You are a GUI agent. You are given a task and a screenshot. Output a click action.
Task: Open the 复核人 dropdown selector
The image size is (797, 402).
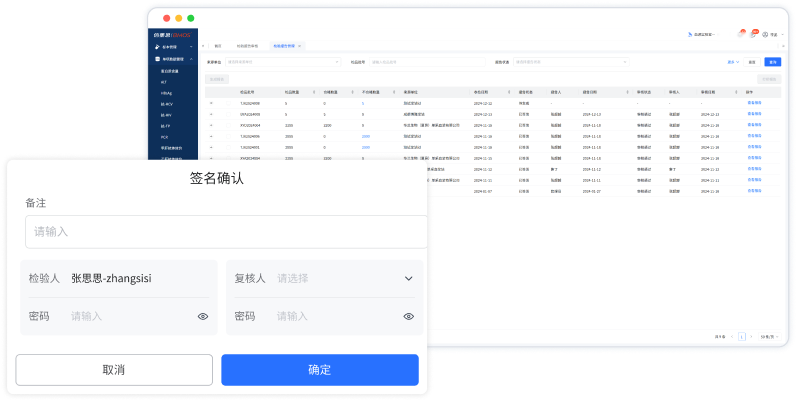coord(408,278)
